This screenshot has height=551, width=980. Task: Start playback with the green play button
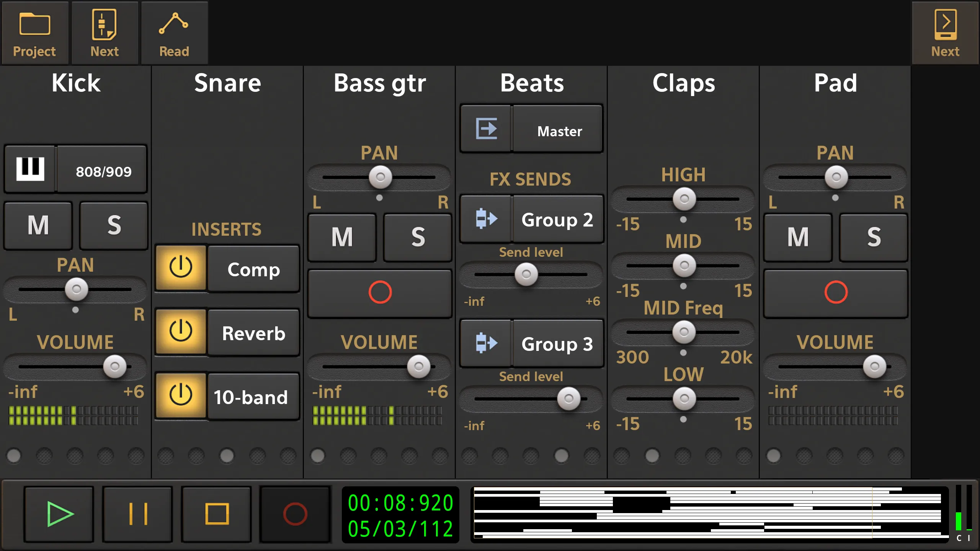tap(59, 514)
